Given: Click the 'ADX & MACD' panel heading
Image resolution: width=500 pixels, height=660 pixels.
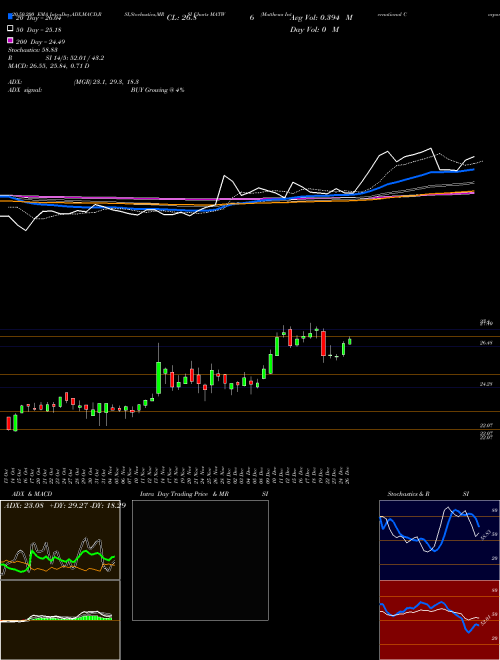Looking at the screenshot, I should [32, 494].
